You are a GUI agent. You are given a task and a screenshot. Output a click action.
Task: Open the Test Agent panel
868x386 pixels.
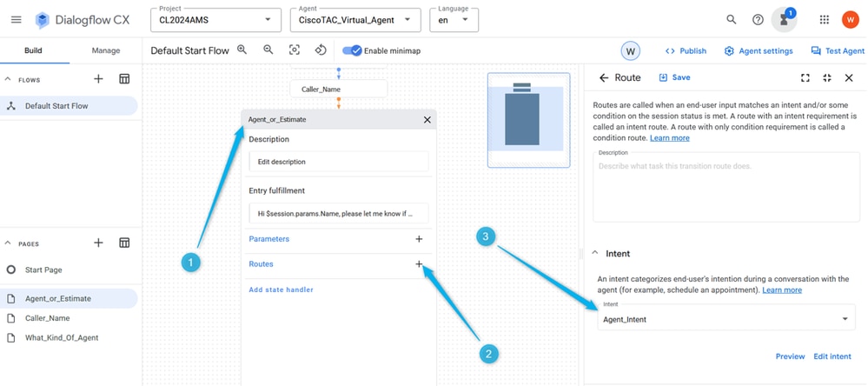tap(838, 51)
